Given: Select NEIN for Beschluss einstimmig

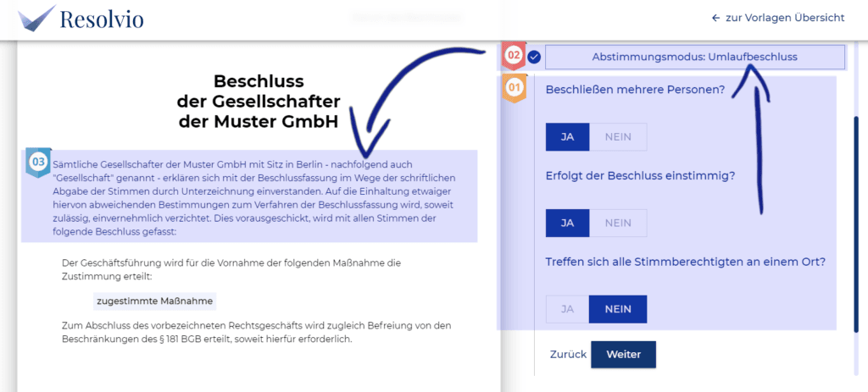Looking at the screenshot, I should [x=618, y=223].
